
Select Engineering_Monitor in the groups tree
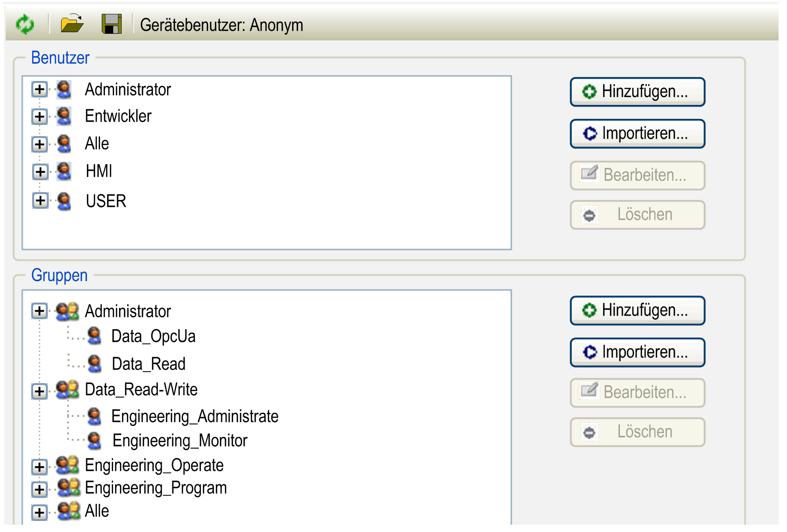point(180,441)
